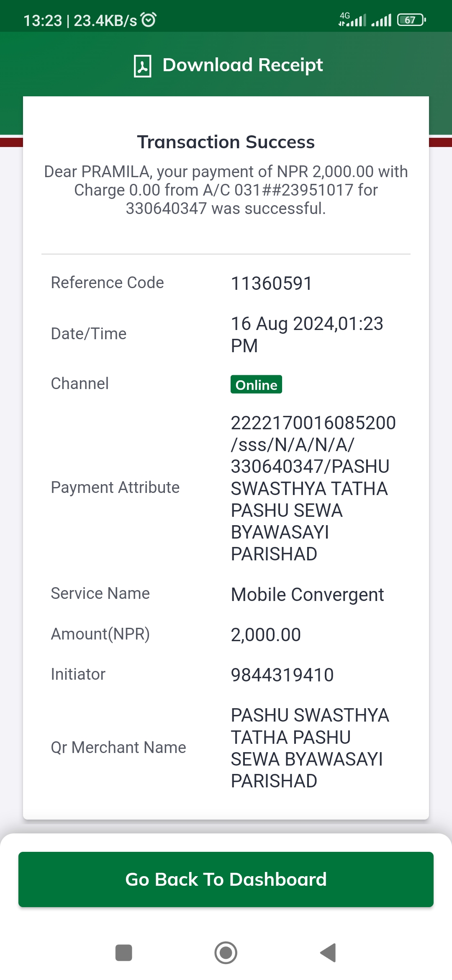Image resolution: width=452 pixels, height=980 pixels.
Task: Open recent apps square icon
Action: click(124, 953)
